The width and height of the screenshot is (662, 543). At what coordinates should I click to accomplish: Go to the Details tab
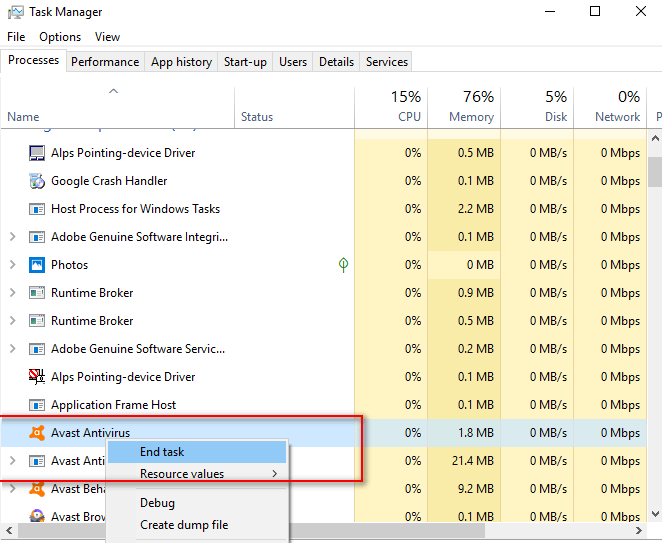336,62
